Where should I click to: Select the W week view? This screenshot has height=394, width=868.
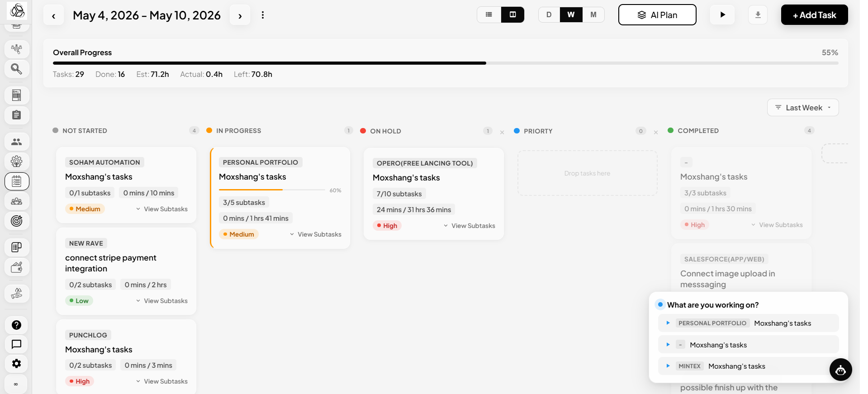click(571, 14)
